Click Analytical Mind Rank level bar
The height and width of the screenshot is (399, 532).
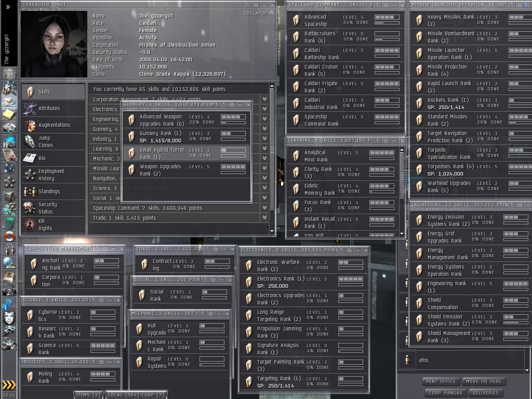click(382, 153)
